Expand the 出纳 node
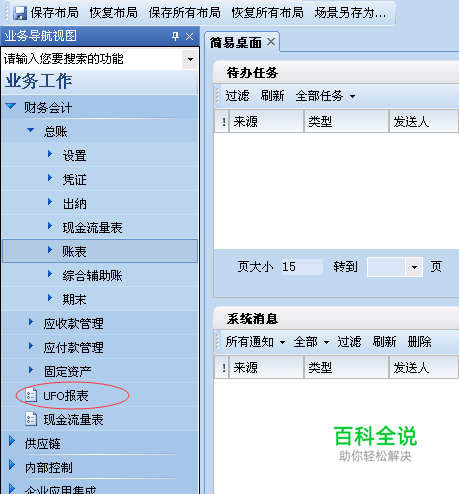Image resolution: width=459 pixels, height=494 pixels. coord(50,202)
